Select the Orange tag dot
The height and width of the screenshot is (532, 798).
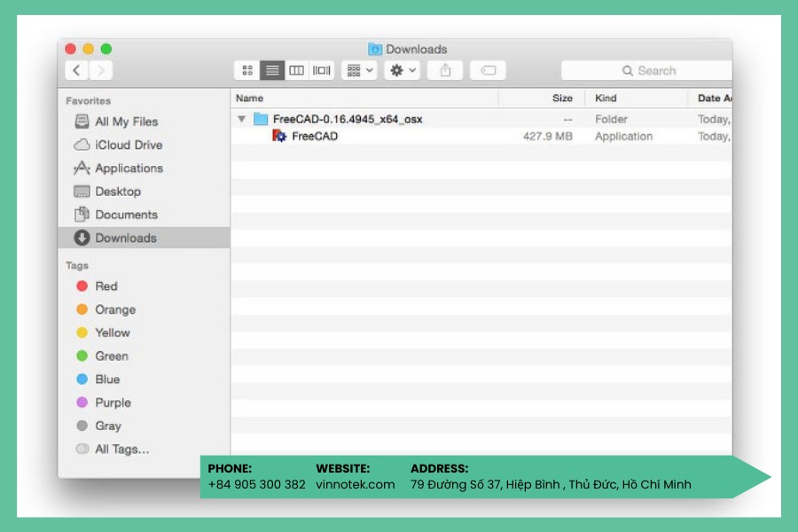(82, 309)
